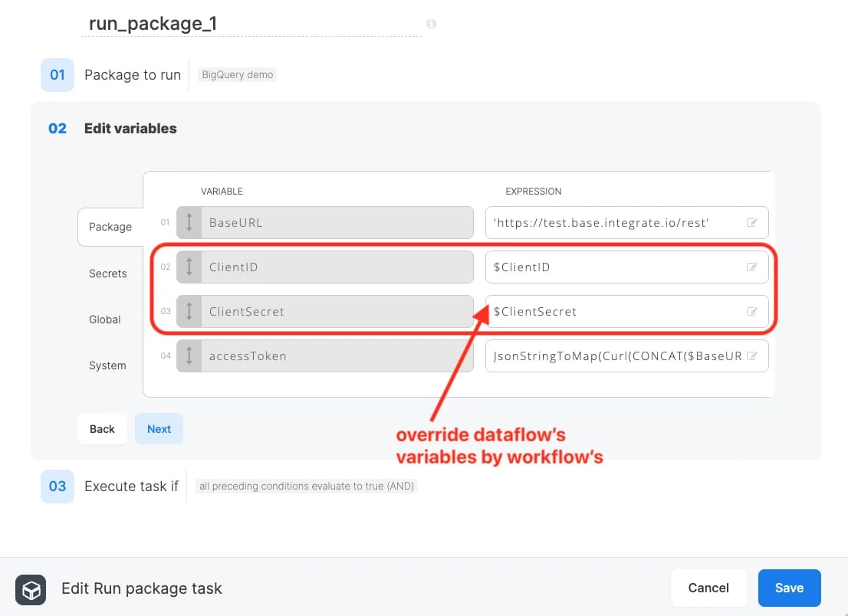Viewport: 848px width, 616px height.
Task: Click the drag handle for ClientID variable
Action: 189,267
